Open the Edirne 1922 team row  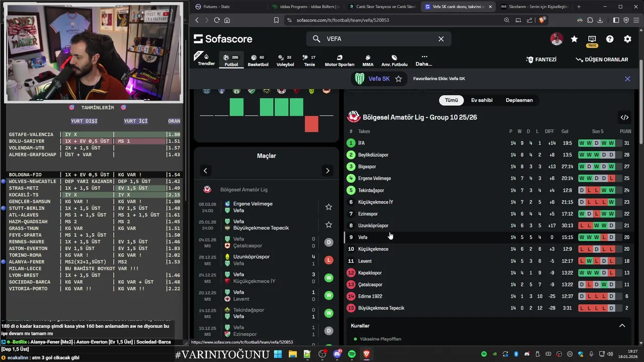click(489, 296)
